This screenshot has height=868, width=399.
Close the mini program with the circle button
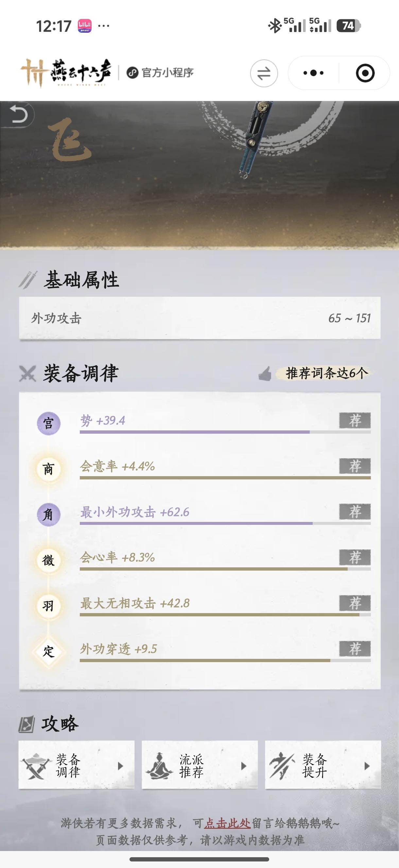tap(365, 73)
